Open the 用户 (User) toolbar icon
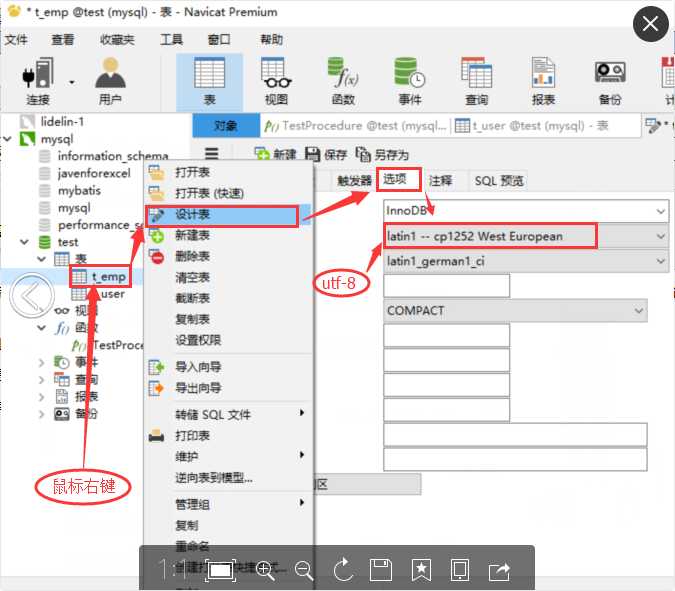675x591 pixels. (x=110, y=81)
